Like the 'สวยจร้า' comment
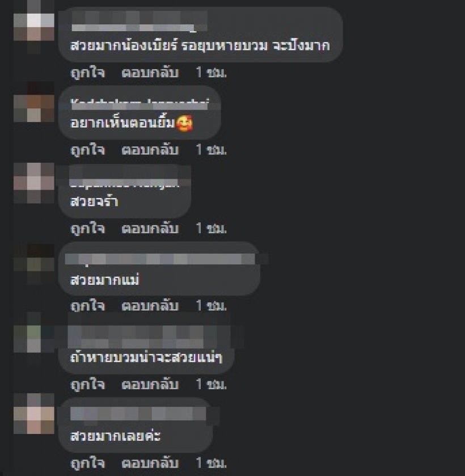The width and height of the screenshot is (465, 476). tap(88, 229)
